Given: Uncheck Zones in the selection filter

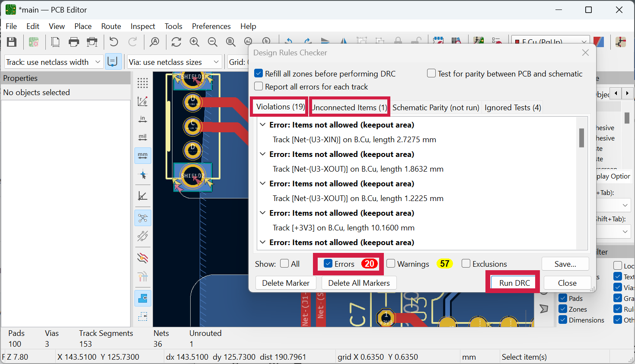Looking at the screenshot, I should point(563,309).
